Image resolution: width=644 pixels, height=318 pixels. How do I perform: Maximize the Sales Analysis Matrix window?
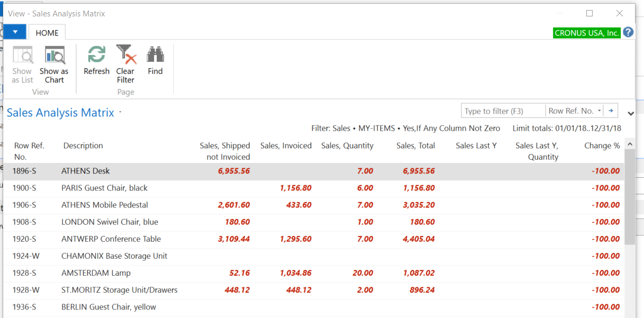coord(589,13)
